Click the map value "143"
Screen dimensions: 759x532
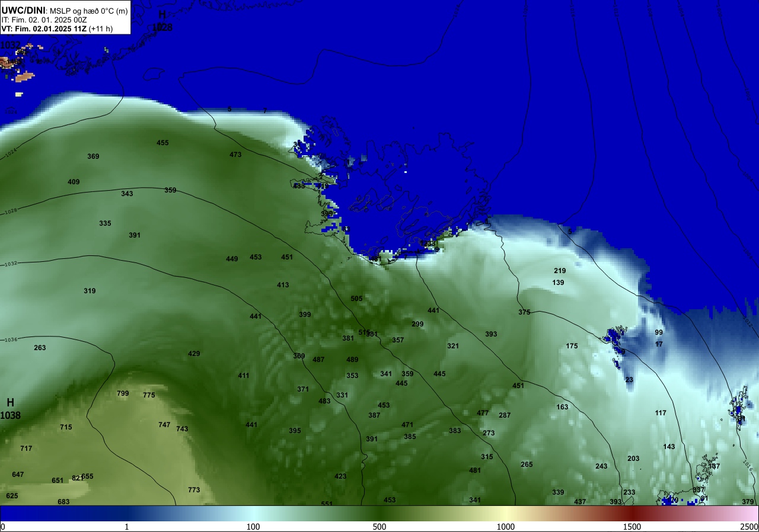click(x=669, y=447)
